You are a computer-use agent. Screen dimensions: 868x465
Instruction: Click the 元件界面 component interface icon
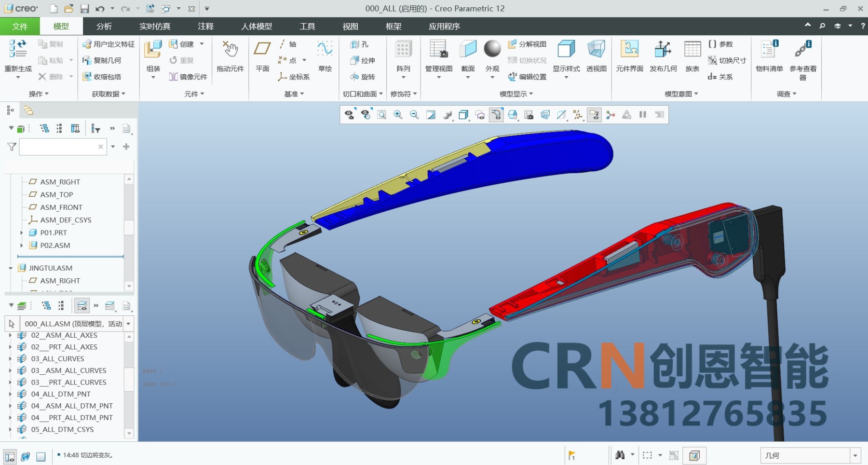click(x=629, y=49)
